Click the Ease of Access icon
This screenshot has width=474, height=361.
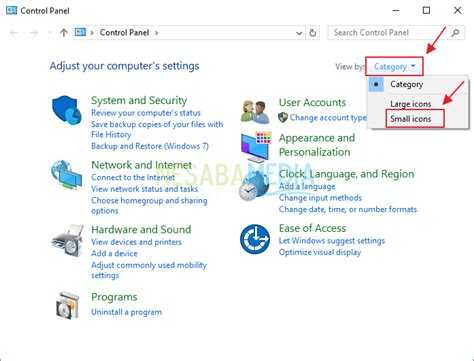coord(255,239)
